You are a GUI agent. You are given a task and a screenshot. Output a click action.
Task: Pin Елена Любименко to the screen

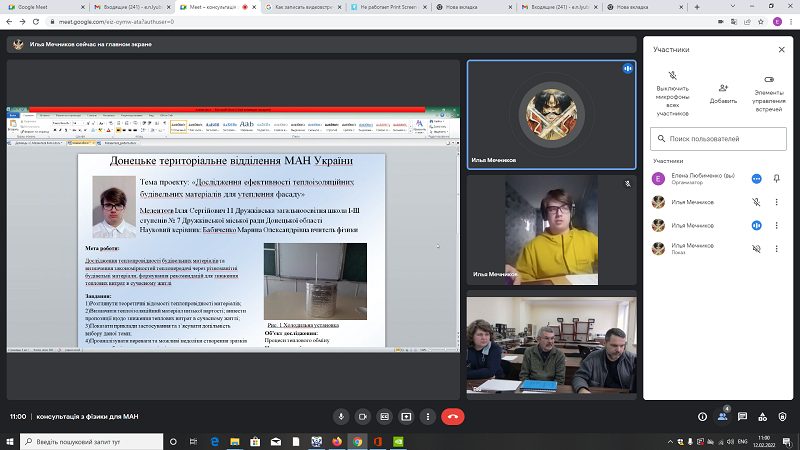tap(777, 179)
